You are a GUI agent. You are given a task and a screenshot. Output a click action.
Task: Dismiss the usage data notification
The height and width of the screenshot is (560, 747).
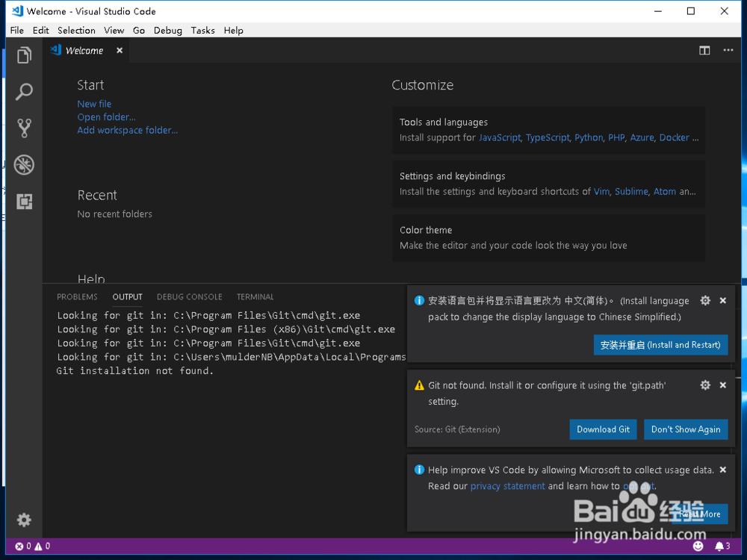click(722, 470)
